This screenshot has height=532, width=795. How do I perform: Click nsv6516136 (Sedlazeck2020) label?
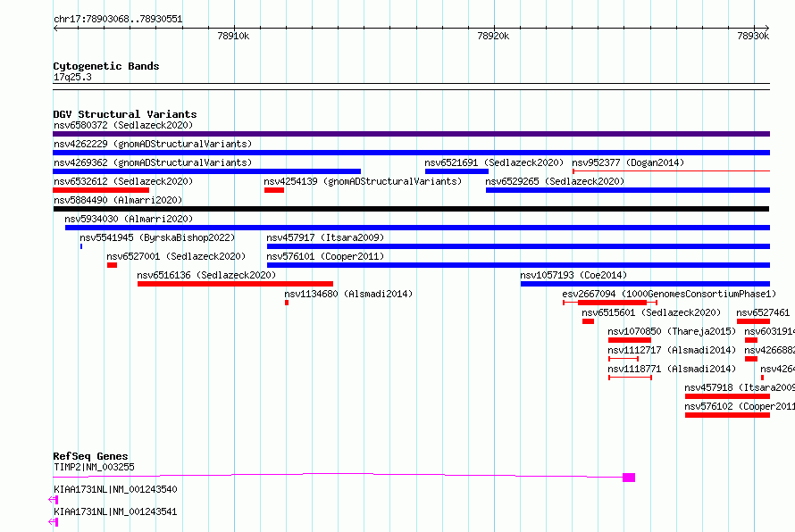(x=206, y=275)
